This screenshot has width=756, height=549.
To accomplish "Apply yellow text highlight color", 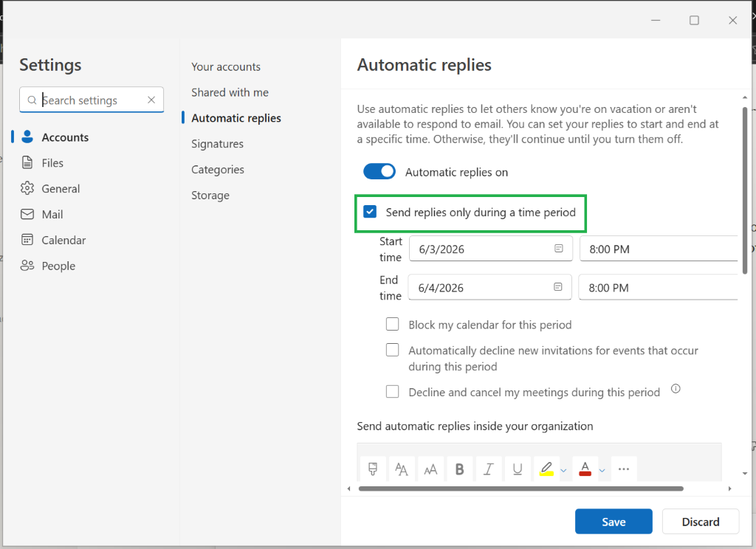I will pos(546,469).
